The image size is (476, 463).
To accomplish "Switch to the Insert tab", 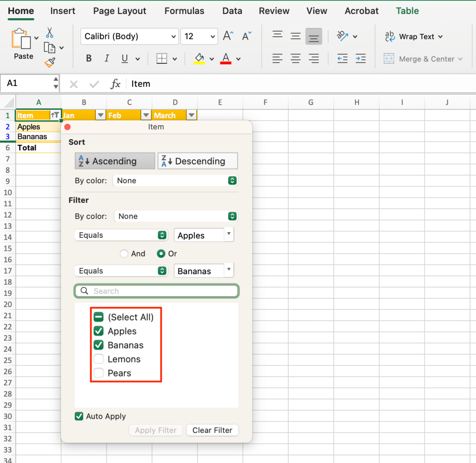I will 63,11.
